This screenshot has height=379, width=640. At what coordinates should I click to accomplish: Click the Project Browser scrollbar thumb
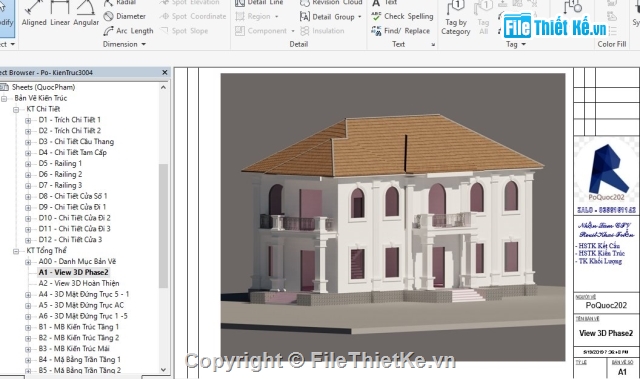click(x=164, y=226)
